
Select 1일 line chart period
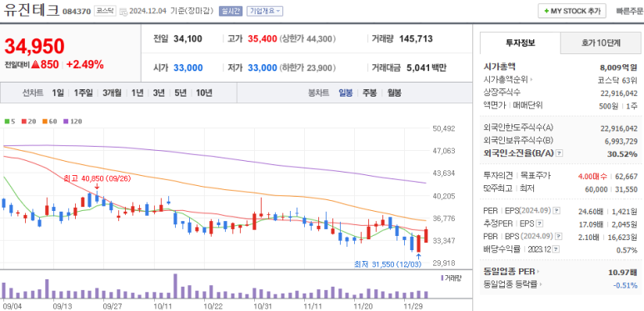58,93
